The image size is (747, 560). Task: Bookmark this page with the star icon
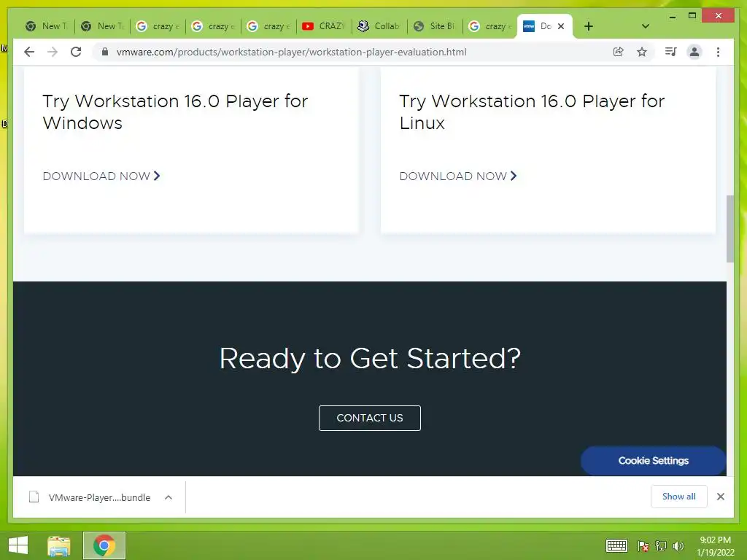point(642,52)
